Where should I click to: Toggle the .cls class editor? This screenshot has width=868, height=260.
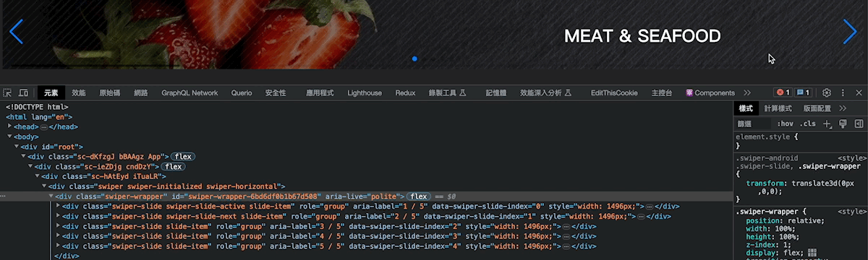808,123
